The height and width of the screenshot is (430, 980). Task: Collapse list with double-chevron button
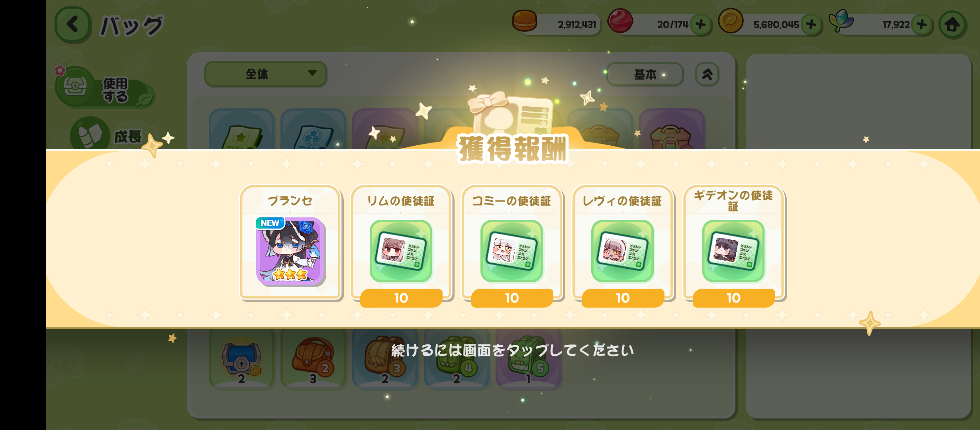click(x=707, y=74)
